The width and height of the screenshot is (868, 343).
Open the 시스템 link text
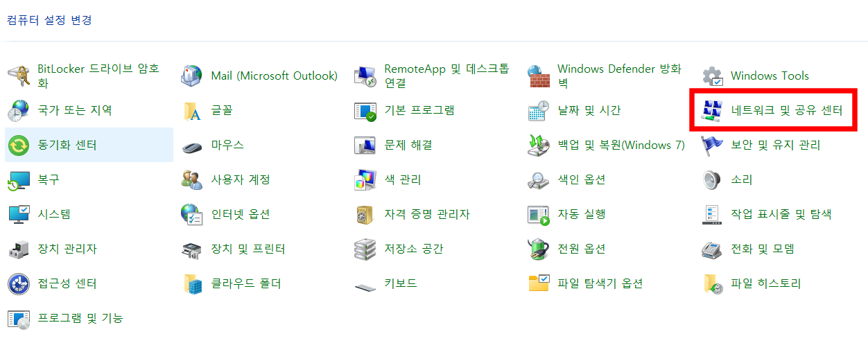pos(54,214)
